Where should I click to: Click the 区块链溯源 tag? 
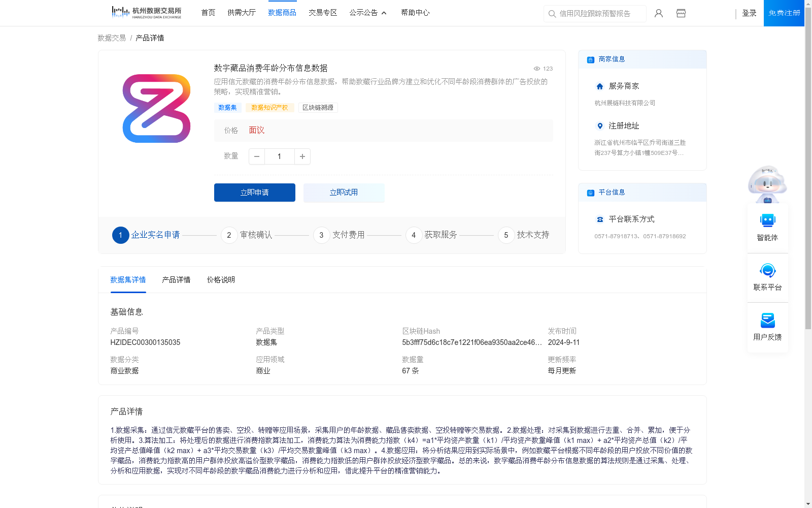pyautogui.click(x=318, y=108)
